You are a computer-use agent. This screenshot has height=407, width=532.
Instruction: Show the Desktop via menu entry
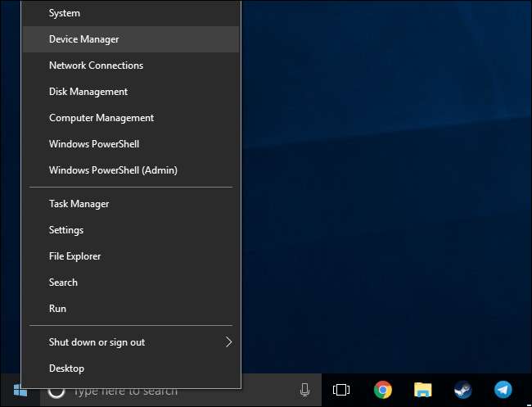click(66, 369)
